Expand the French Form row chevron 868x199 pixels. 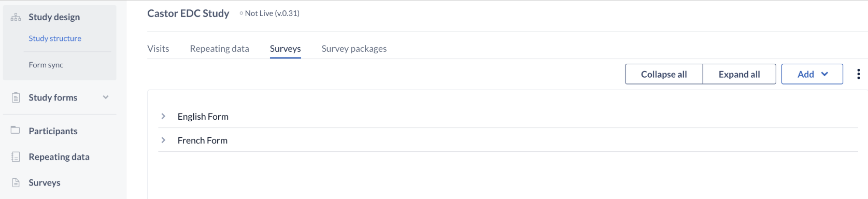tap(163, 140)
